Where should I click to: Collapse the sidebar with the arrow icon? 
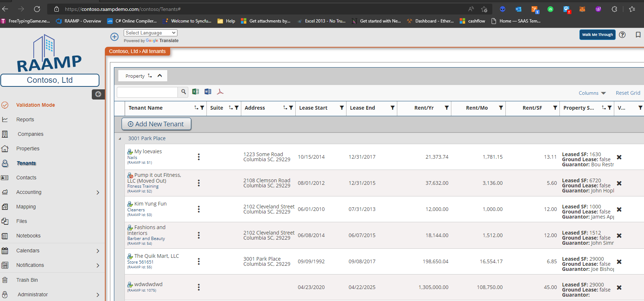pos(98,94)
